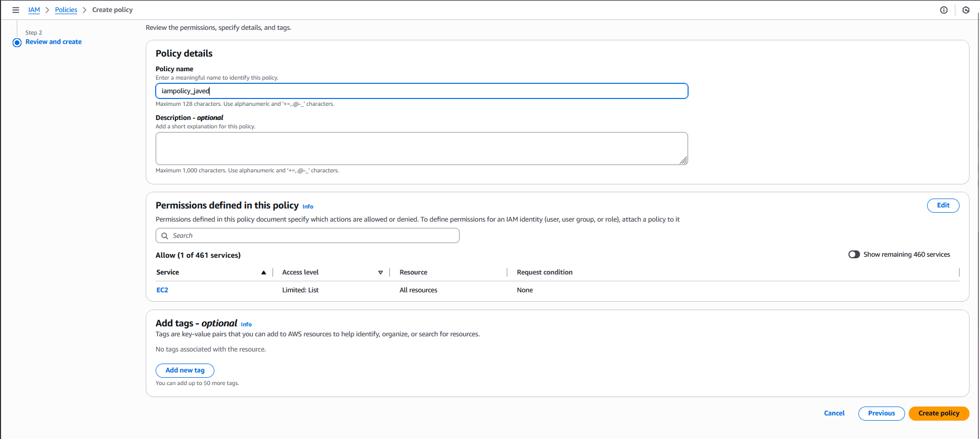Click the Edit permissions button

(943, 205)
